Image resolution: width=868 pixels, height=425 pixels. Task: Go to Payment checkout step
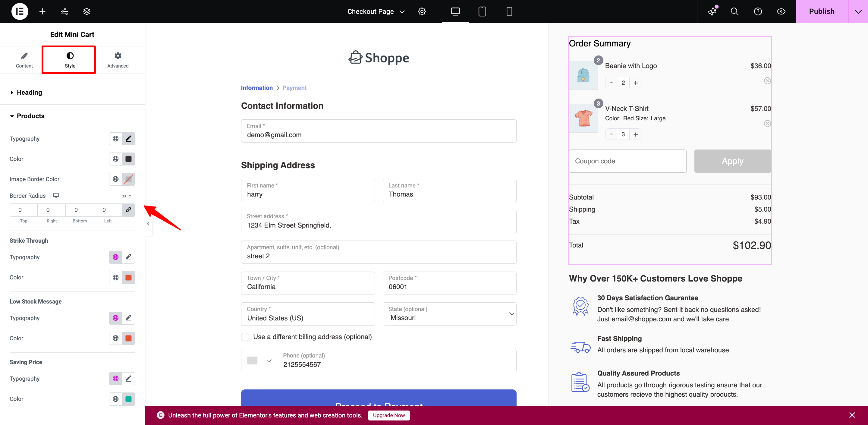tap(294, 88)
